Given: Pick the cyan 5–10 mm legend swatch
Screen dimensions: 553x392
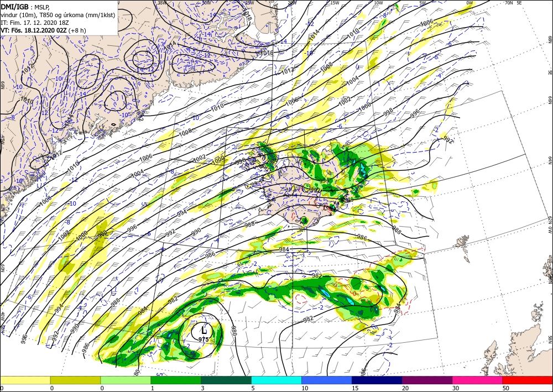Looking at the screenshot, I should pyautogui.click(x=276, y=380).
